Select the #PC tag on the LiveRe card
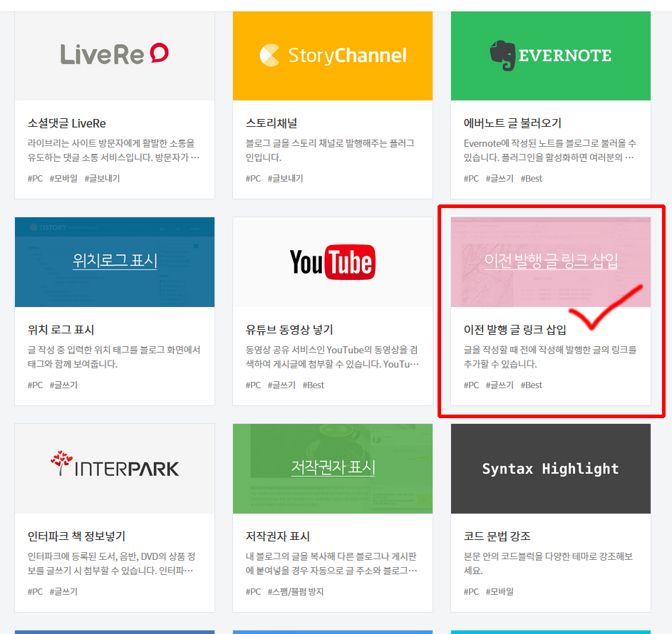 click(x=35, y=178)
